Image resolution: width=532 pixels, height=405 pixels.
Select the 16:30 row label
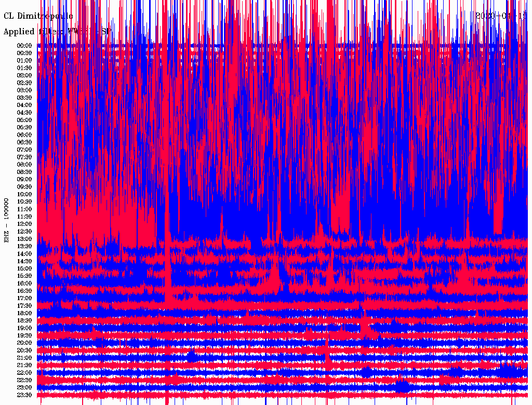point(24,291)
